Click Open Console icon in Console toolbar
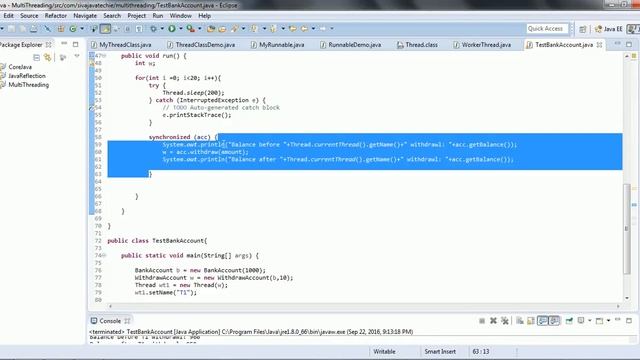The height and width of the screenshot is (360, 640). pos(599,321)
